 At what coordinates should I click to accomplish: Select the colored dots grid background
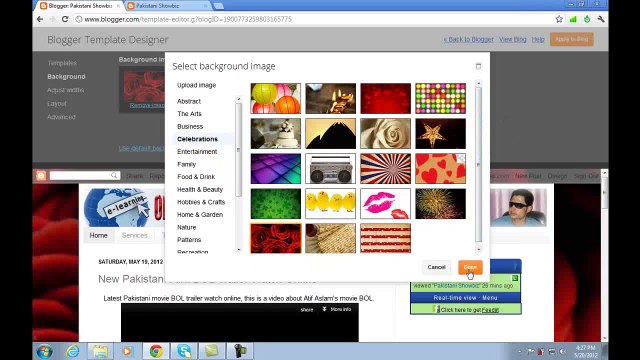point(440,98)
